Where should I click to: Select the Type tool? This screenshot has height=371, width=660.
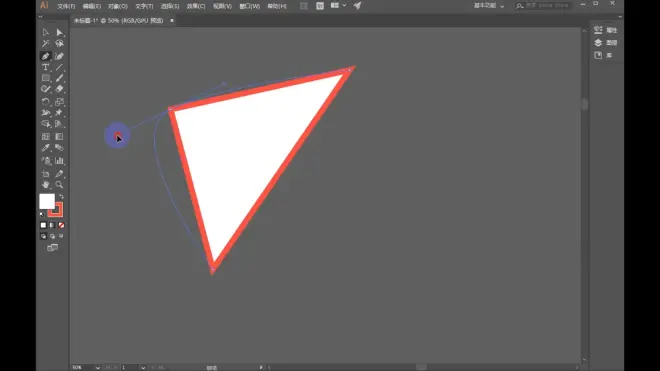tap(45, 67)
